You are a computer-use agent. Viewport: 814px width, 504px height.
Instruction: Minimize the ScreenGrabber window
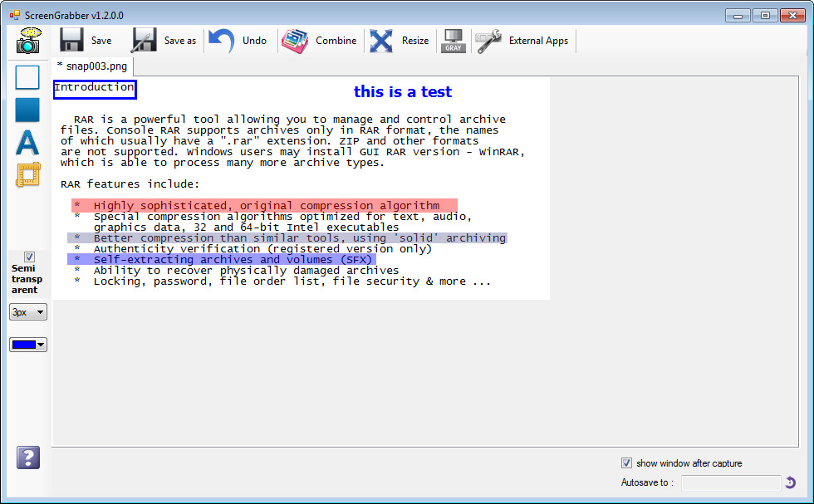pyautogui.click(x=738, y=16)
